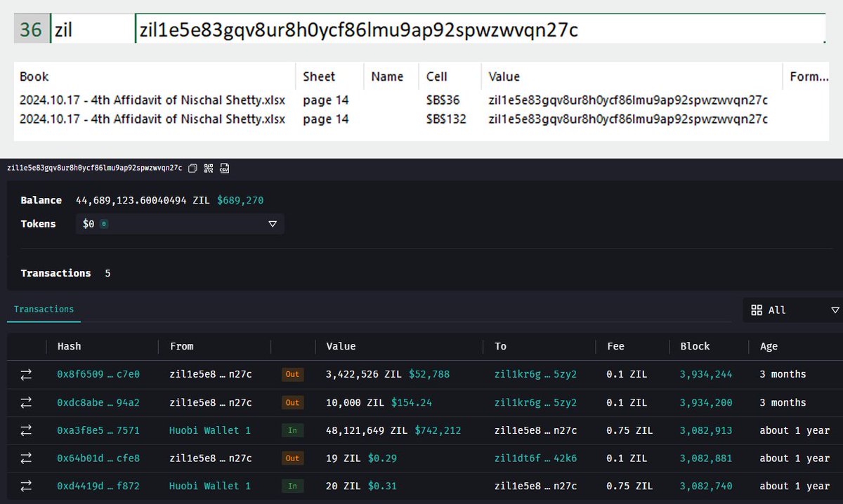Open block 3,082,740
The height and width of the screenshot is (504, 843).
point(706,486)
